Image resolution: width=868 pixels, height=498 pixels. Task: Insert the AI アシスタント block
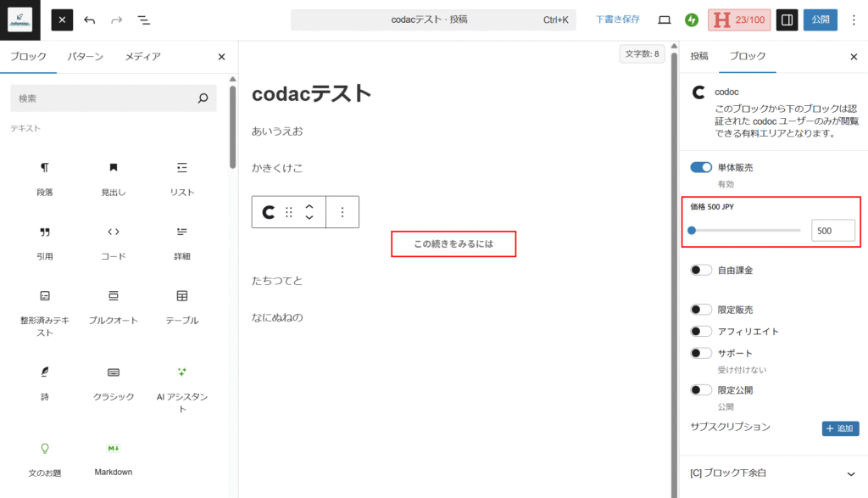tap(182, 389)
